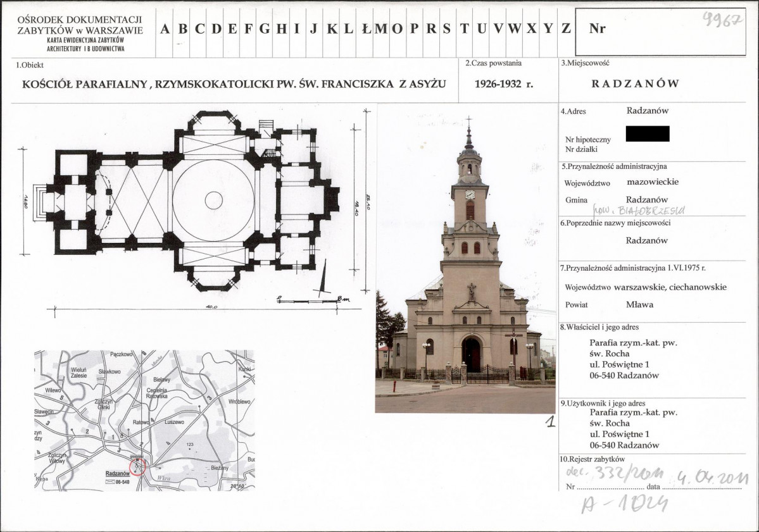Click the handwritten A-1024 register number
Viewport: 759px width, 532px height.
tap(624, 504)
